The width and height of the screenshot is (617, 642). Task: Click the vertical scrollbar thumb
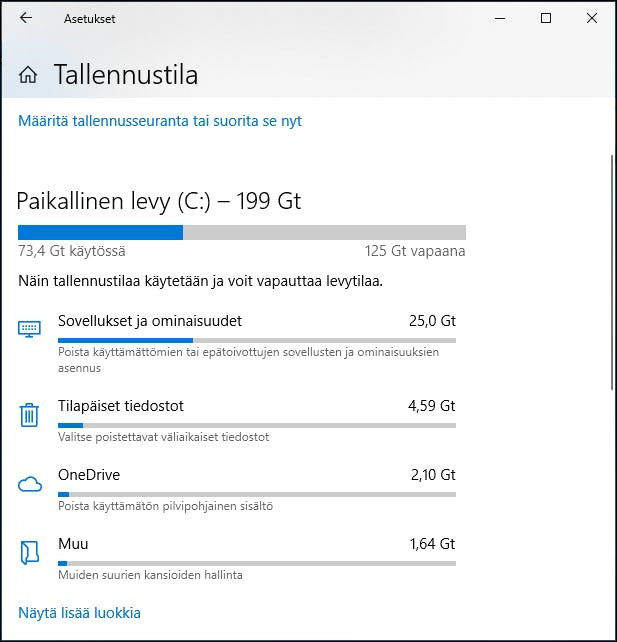pos(612,270)
